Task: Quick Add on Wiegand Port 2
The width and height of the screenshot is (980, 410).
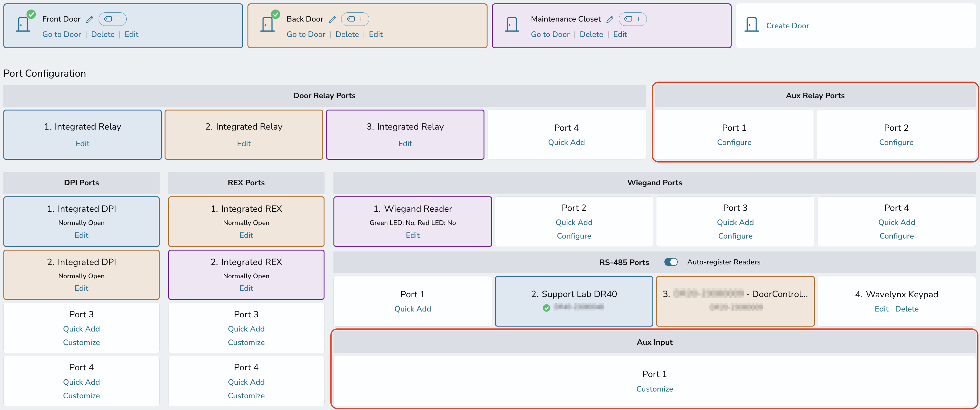Action: 574,222
